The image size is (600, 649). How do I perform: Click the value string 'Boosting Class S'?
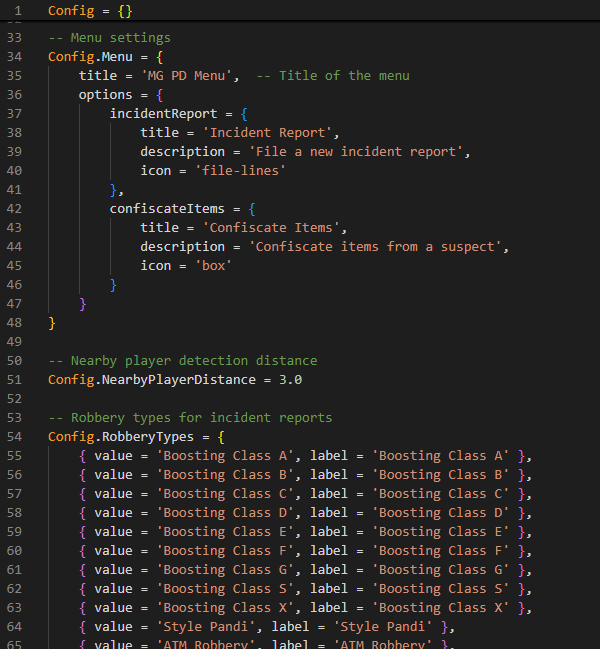pos(225,589)
